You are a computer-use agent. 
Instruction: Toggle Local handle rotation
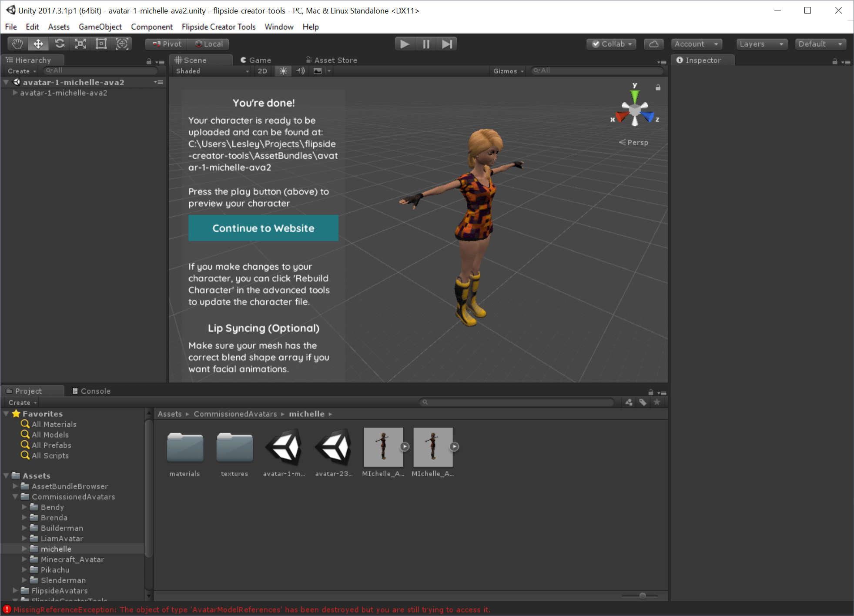click(x=208, y=44)
